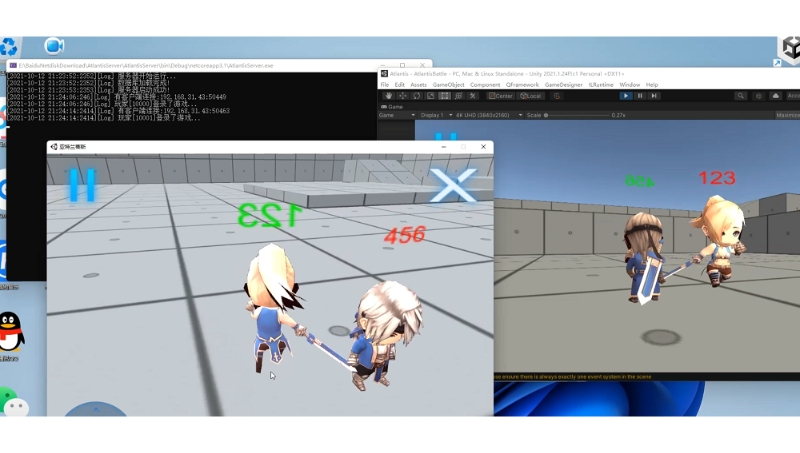This screenshot has height=453, width=800.
Task: Click the AtlantisServer.exe console title bar
Action: point(219,65)
